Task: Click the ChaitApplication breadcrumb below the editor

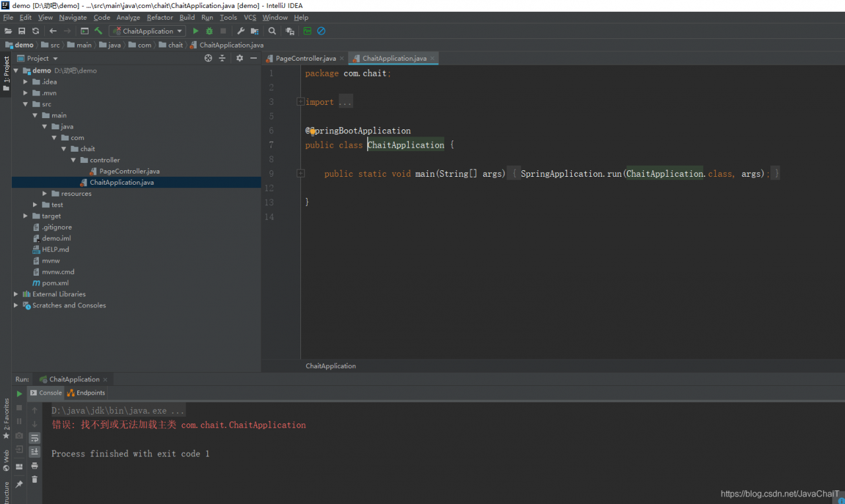Action: tap(331, 365)
